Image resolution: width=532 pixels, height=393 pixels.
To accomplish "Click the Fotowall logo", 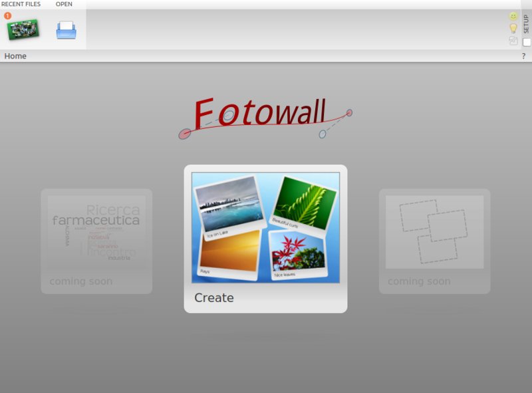I will click(x=265, y=118).
